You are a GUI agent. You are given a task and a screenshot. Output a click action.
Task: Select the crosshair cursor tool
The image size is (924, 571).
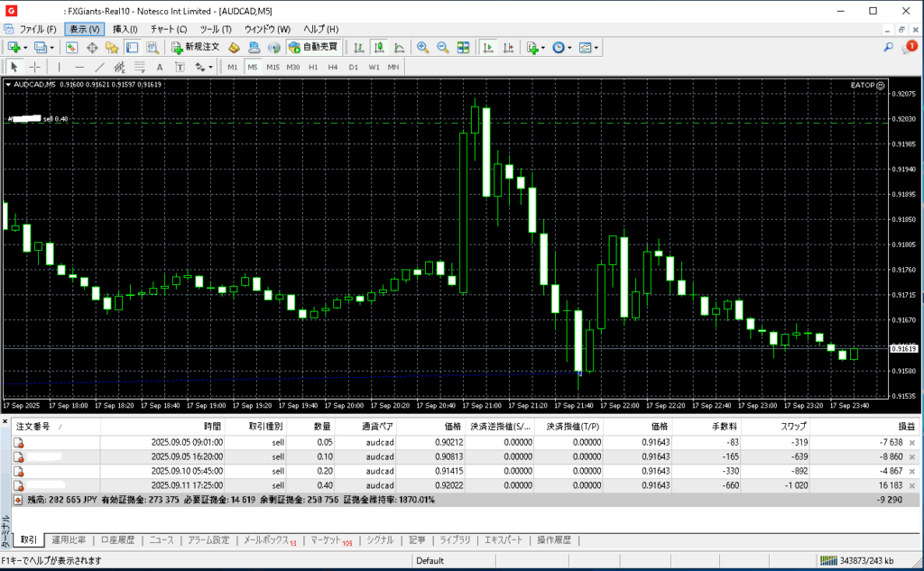pyautogui.click(x=35, y=67)
